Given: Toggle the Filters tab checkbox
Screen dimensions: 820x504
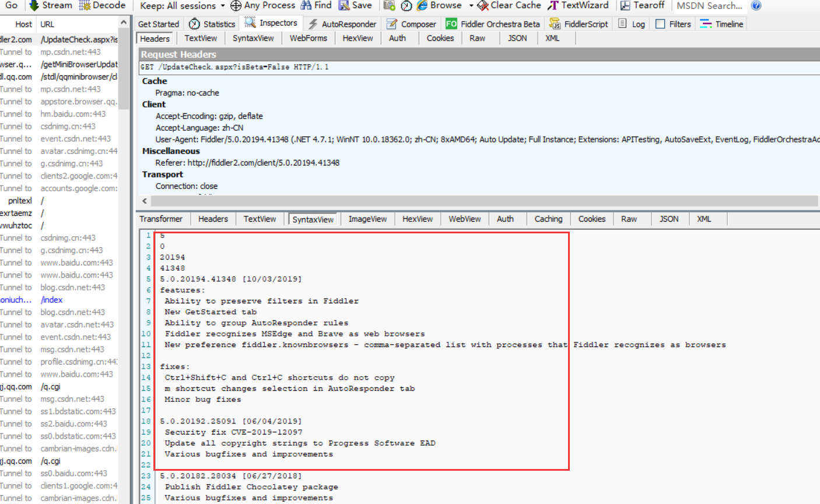Looking at the screenshot, I should click(x=660, y=24).
